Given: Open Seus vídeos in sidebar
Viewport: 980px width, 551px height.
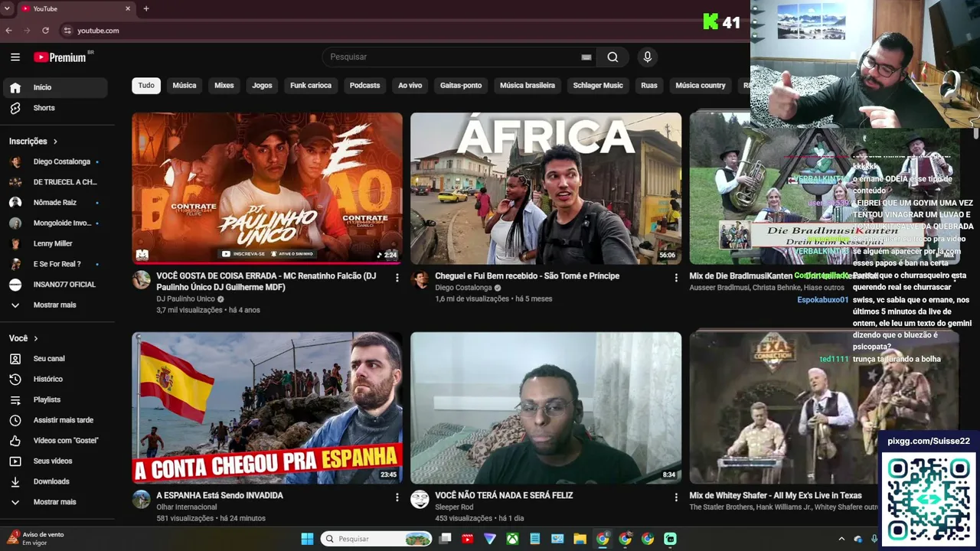Looking at the screenshot, I should click(x=55, y=461).
